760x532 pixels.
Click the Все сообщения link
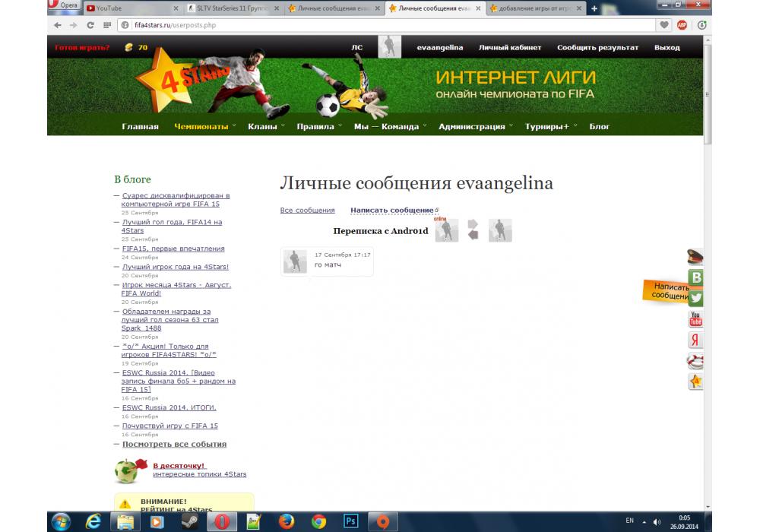tap(307, 211)
